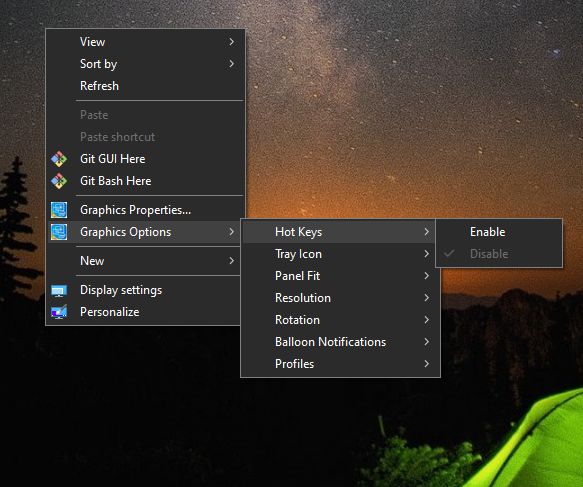Select Refresh from the context menu
The width and height of the screenshot is (583, 487).
(x=145, y=86)
